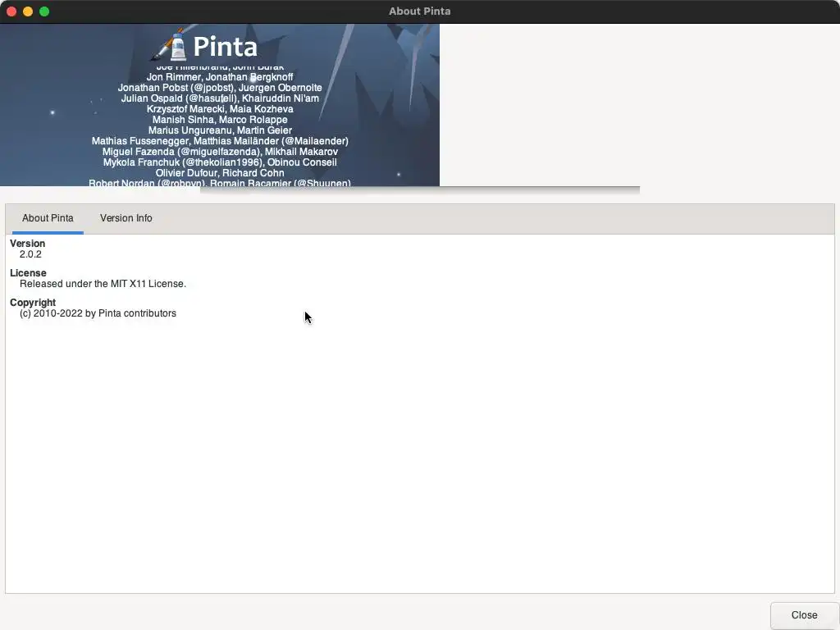Click the yellow minimize window button
Screen dimensions: 840x630
(28, 11)
